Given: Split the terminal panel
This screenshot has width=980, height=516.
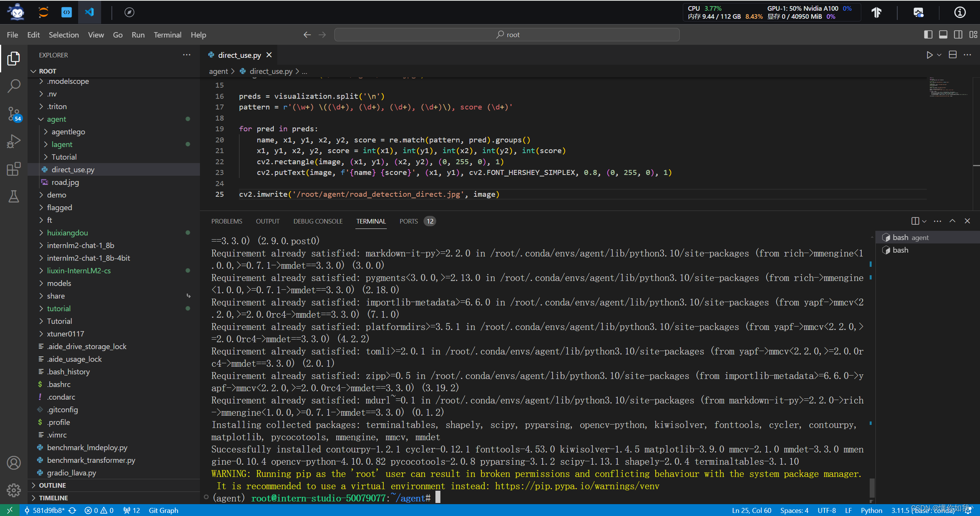Looking at the screenshot, I should (x=915, y=221).
